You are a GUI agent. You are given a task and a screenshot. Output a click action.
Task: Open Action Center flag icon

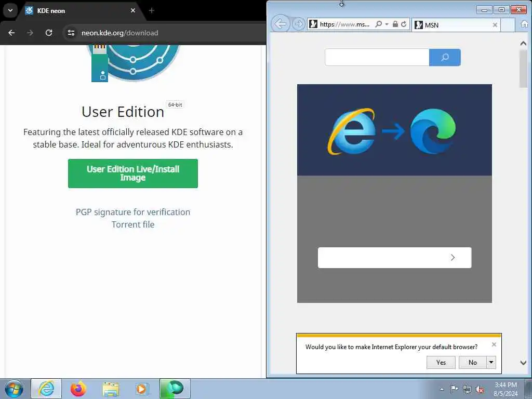(454, 389)
